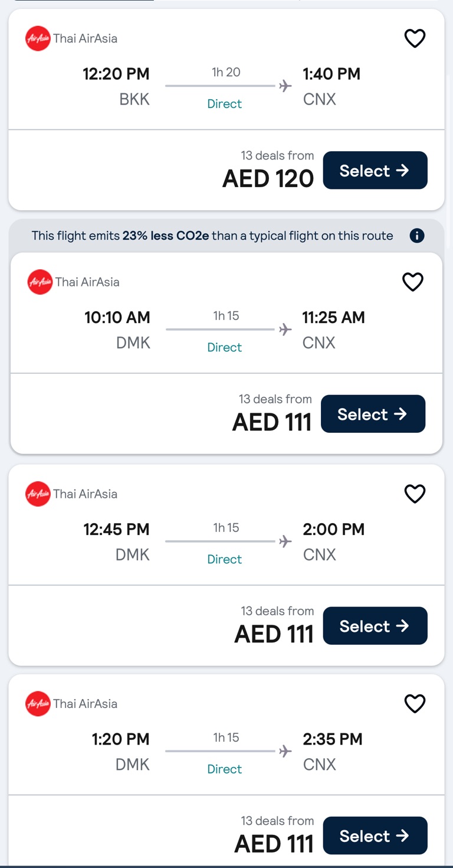Image resolution: width=453 pixels, height=868 pixels.
Task: Select the 12:45 PM DMK flight deal
Action: point(375,626)
